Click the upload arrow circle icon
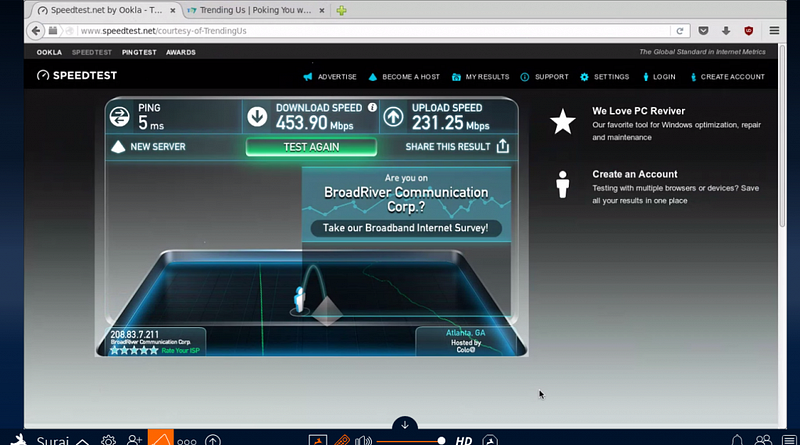This screenshot has width=800, height=445. 393,116
